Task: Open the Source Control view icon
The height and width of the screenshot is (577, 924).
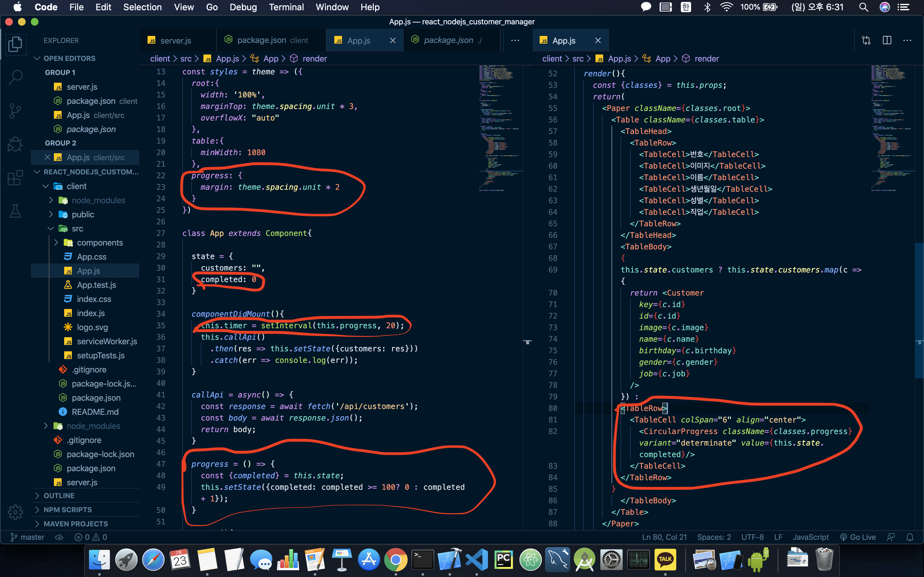Action: [x=15, y=111]
